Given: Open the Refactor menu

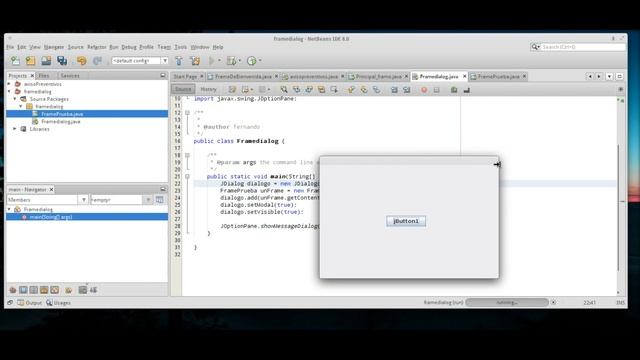Looking at the screenshot, I should [x=97, y=47].
